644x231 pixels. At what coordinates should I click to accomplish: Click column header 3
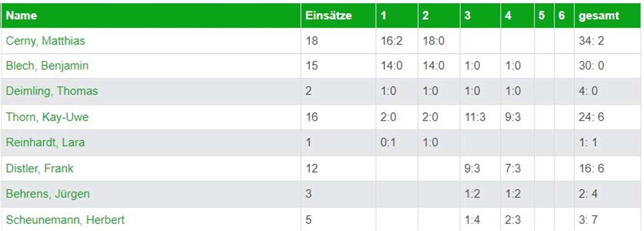coord(467,15)
